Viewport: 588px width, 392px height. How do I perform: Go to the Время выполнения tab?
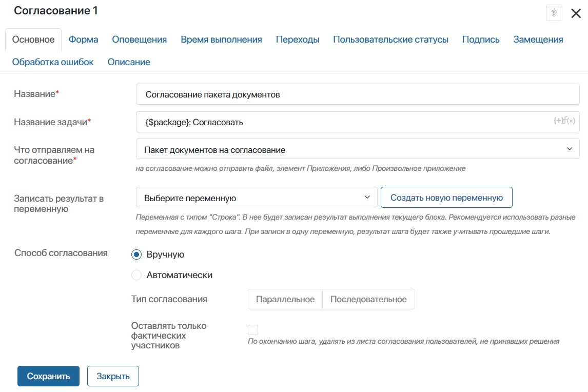[x=221, y=40]
